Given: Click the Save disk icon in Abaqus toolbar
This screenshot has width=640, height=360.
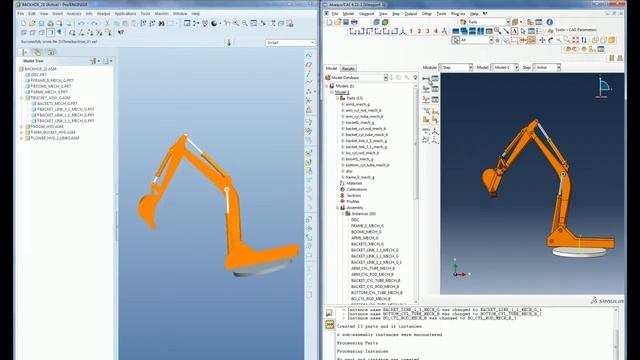Looking at the screenshot, I should (346, 22).
